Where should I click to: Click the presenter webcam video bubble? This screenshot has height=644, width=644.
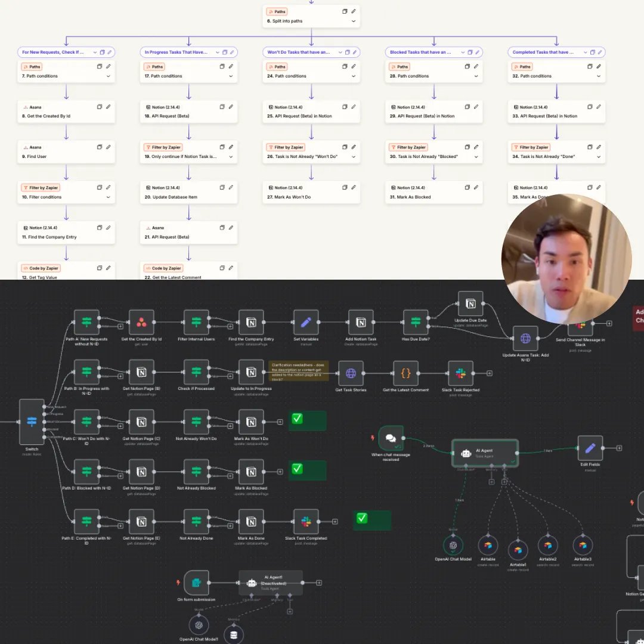(x=566, y=259)
